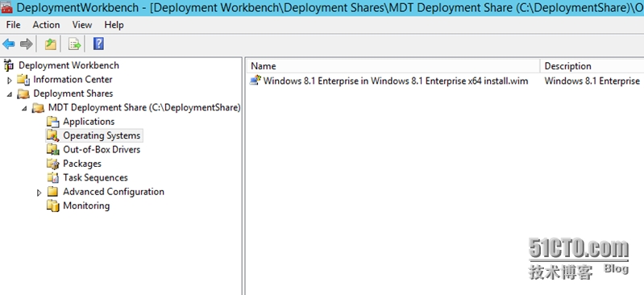644x295 pixels.
Task: Select Packages in the tree
Action: tap(82, 164)
